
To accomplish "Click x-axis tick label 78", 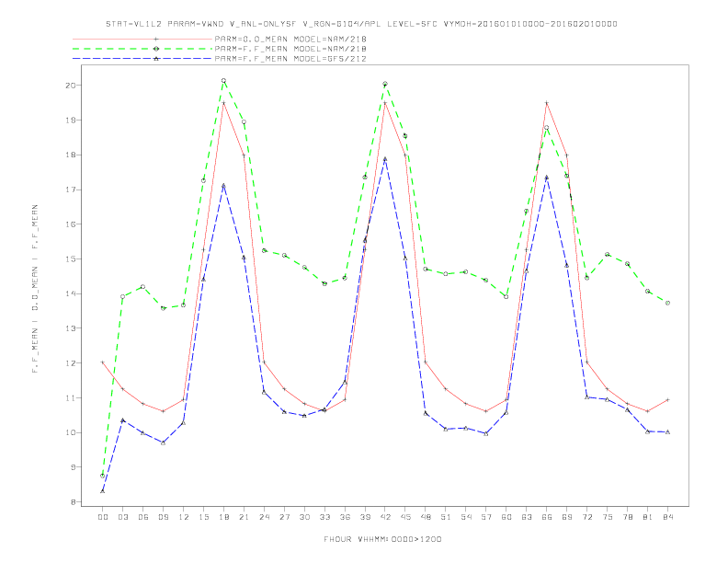I will tap(628, 517).
